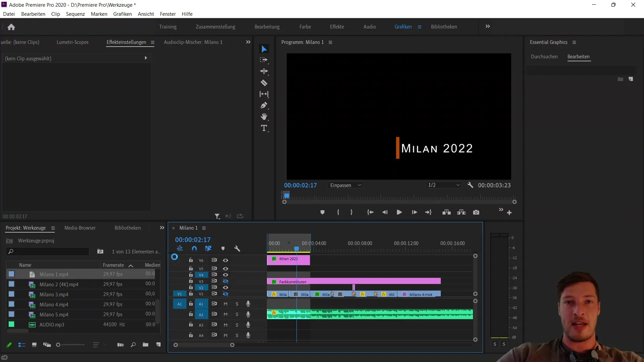Screen dimensions: 644x362
Task: Sort by Framerate column header
Action: pyautogui.click(x=113, y=265)
